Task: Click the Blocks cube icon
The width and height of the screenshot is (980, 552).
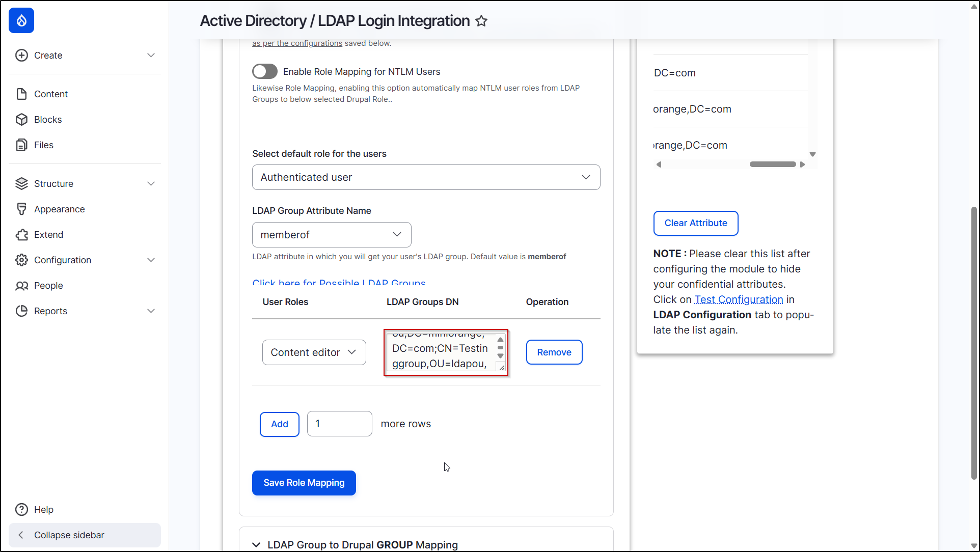Action: (x=21, y=120)
